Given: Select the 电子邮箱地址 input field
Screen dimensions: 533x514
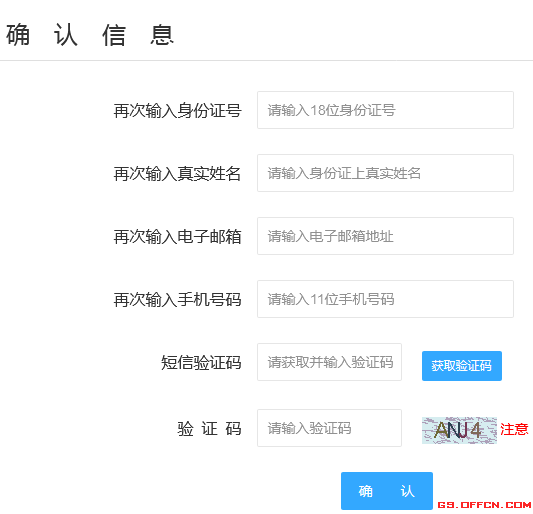Looking at the screenshot, I should click(x=385, y=236).
